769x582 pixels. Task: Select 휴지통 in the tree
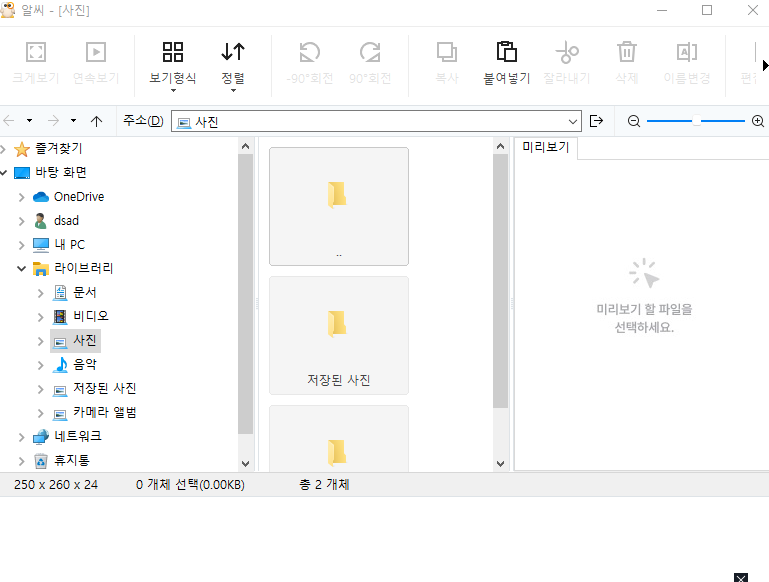[x=72, y=460]
